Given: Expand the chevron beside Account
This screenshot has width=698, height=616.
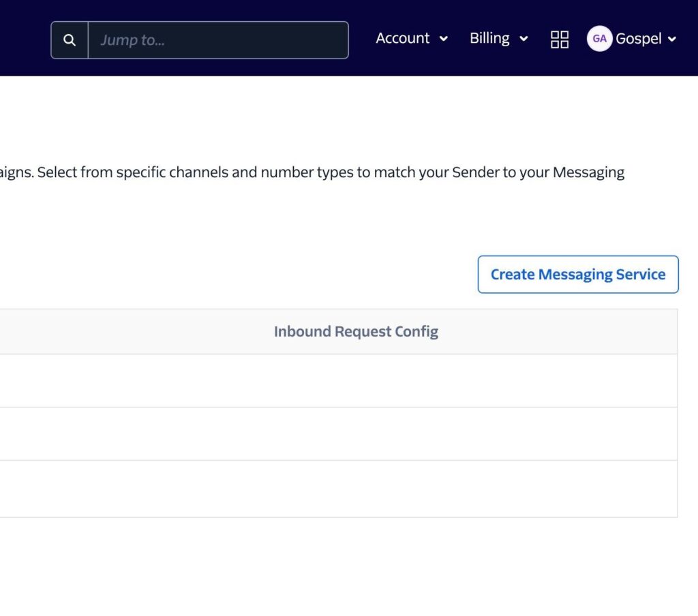Looking at the screenshot, I should (444, 39).
